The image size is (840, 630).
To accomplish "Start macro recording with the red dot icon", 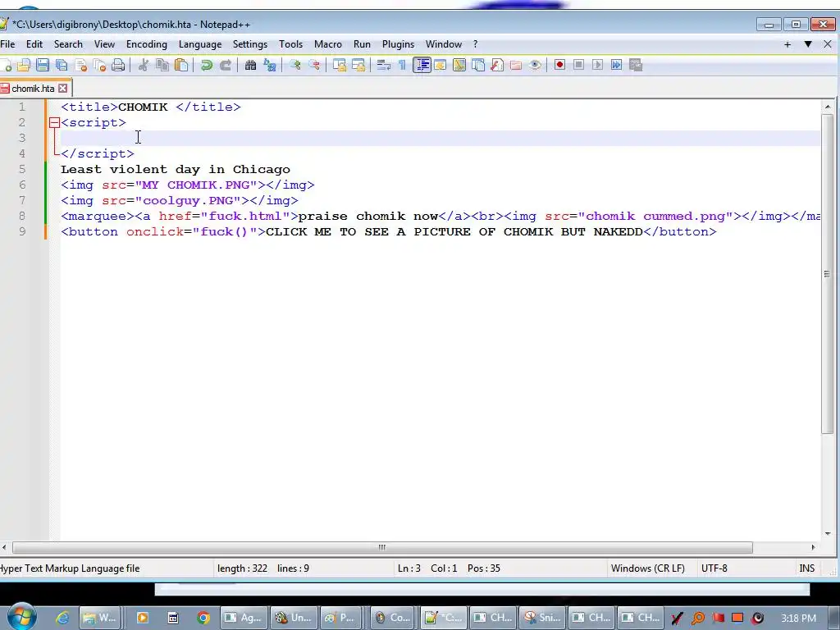I will [559, 65].
